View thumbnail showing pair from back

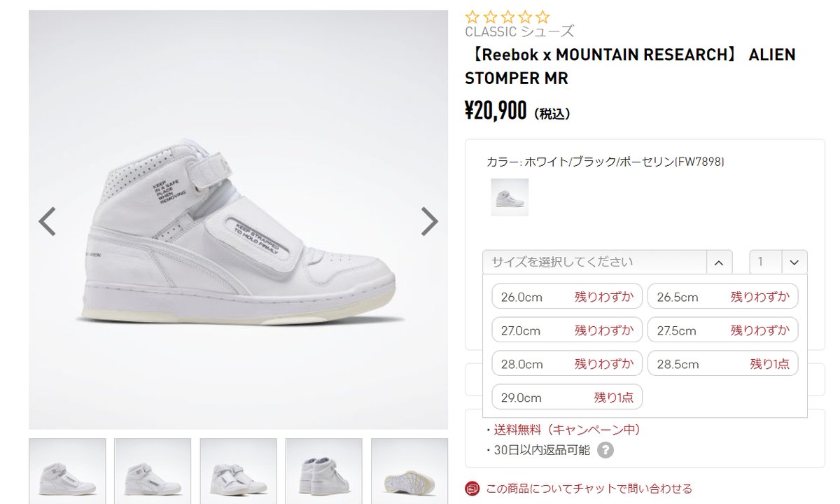[x=323, y=471]
